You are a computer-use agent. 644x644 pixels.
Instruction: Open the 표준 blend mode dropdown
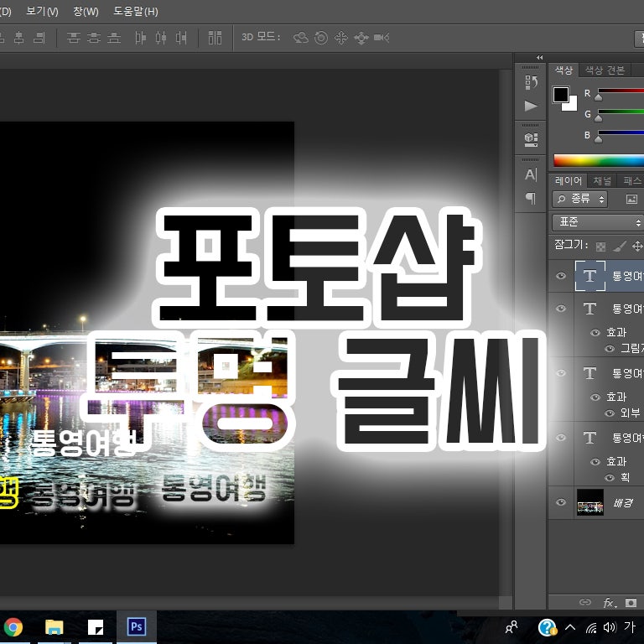pyautogui.click(x=598, y=222)
